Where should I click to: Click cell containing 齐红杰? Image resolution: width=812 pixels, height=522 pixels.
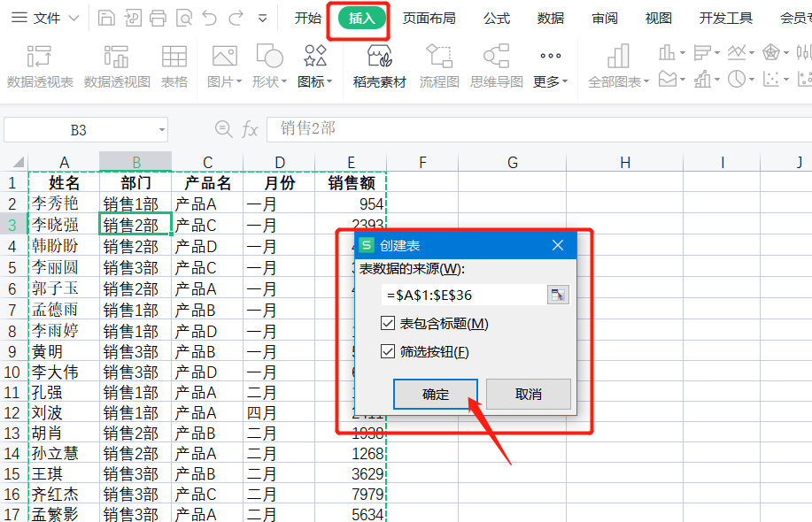(64, 495)
